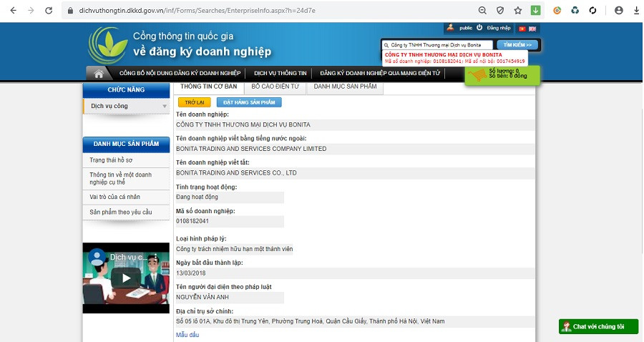This screenshot has width=644, height=342.
Task: Click the cart summary Số lượng: 0
Action: click(504, 71)
